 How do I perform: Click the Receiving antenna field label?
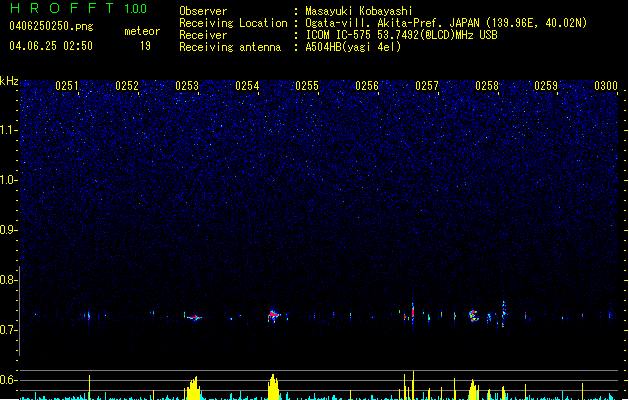(x=230, y=47)
